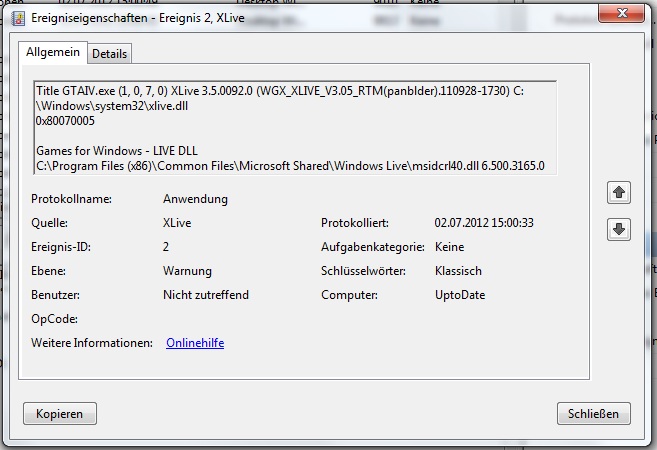This screenshot has width=657, height=450.
Task: Click the Ebene value 'Warnung'
Action: point(187,271)
